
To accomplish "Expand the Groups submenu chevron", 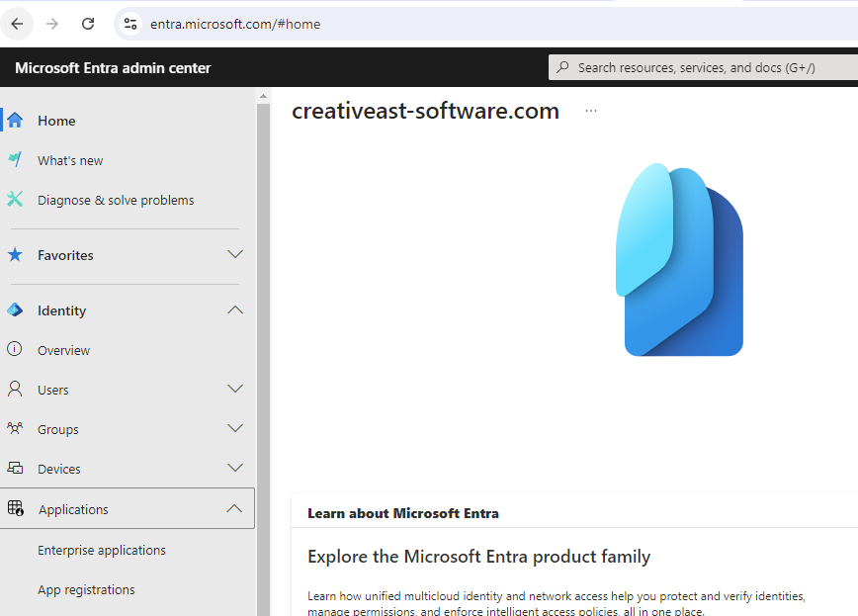I will point(235,429).
